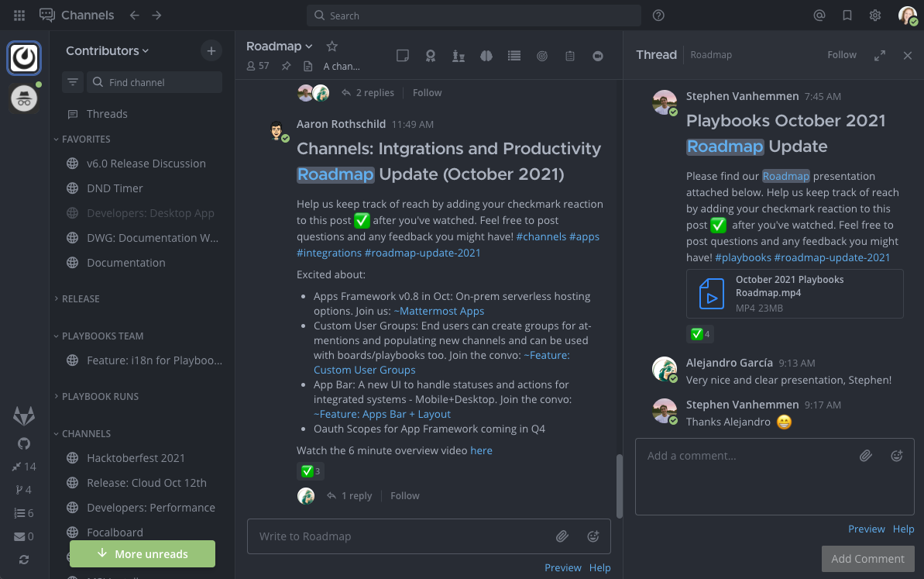
Task: Open the target/focus plugin icon in channel header
Action: (541, 56)
